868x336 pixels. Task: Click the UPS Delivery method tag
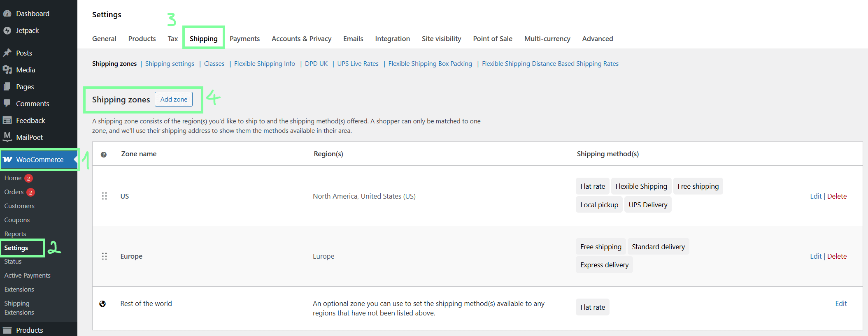(648, 205)
